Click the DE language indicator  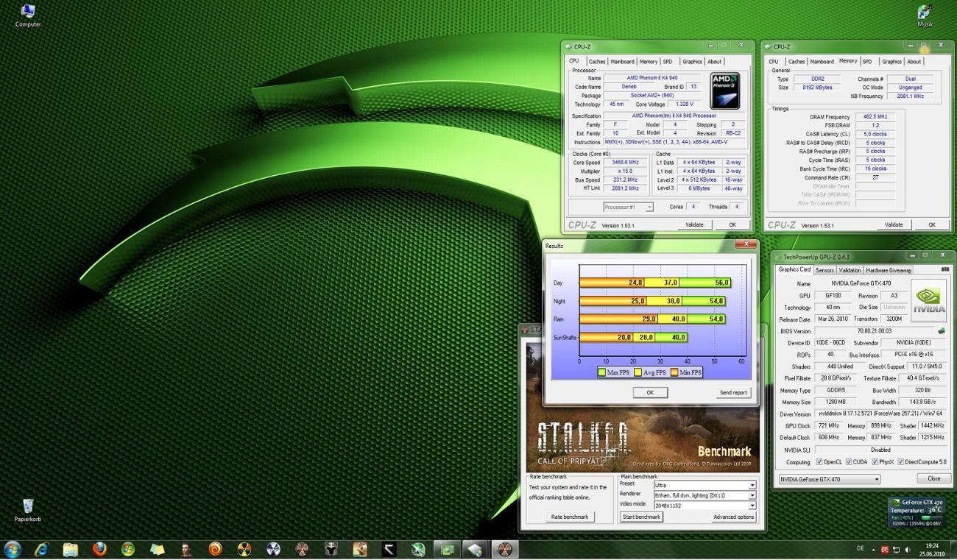(861, 549)
